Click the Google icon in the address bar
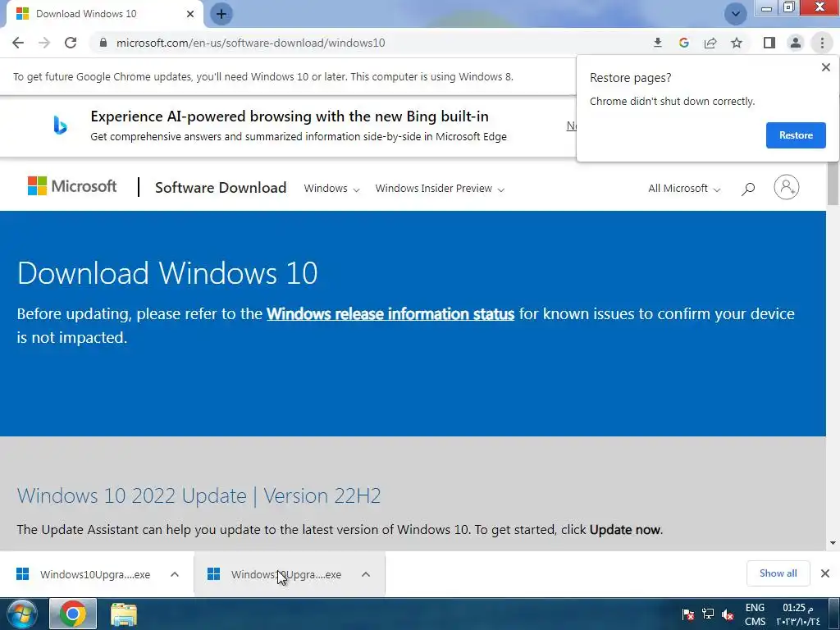 [683, 43]
